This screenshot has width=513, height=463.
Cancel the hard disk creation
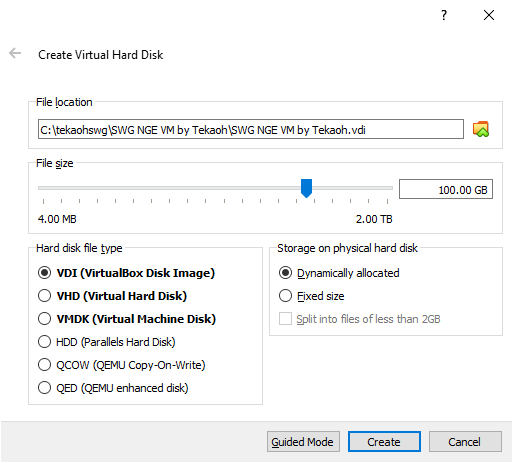[465, 442]
